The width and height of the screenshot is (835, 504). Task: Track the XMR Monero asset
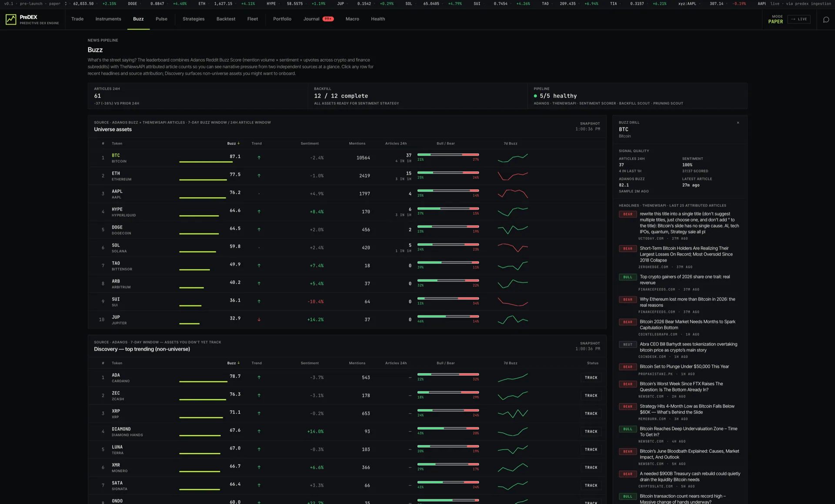(x=591, y=468)
